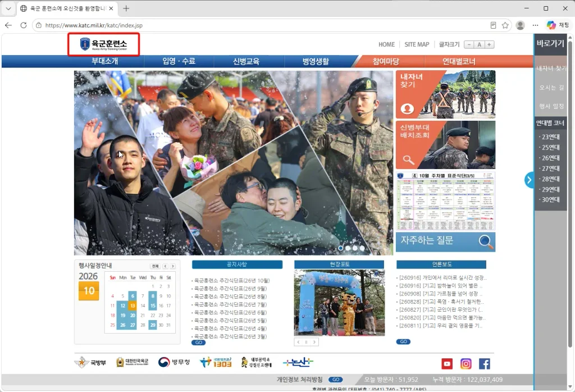Open the 연대별코너 menu
The image size is (575, 392).
click(459, 61)
